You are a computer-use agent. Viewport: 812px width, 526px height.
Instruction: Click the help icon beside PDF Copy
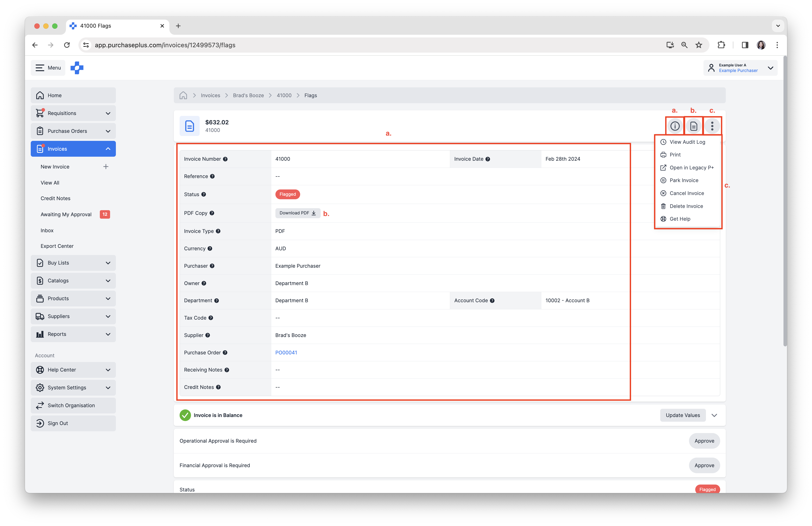click(212, 213)
